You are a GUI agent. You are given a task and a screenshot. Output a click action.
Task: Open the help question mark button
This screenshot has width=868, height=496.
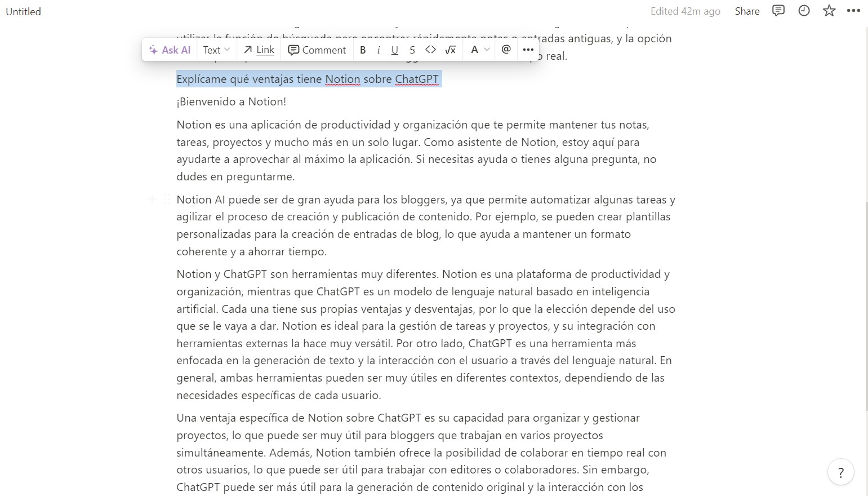840,472
